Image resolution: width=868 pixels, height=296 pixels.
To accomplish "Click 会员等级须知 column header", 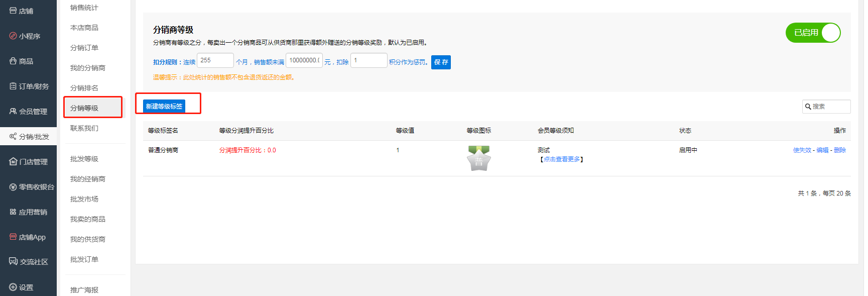I will coord(556,131).
